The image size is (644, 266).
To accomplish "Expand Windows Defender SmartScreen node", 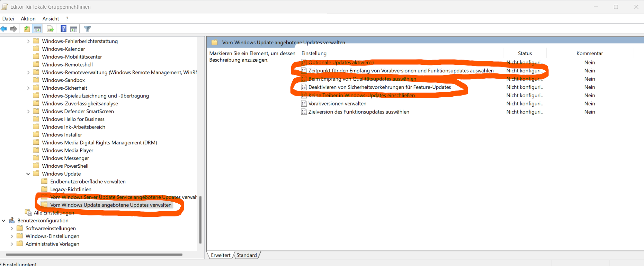I will [28, 112].
